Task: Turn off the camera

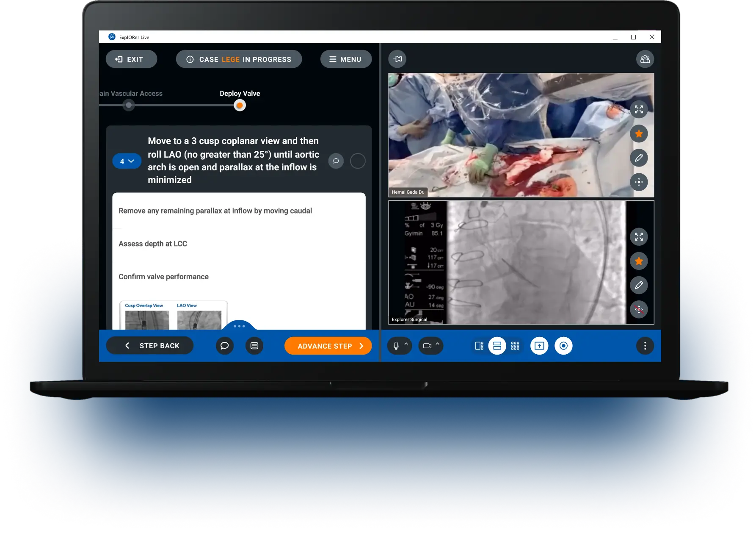Action: [428, 346]
